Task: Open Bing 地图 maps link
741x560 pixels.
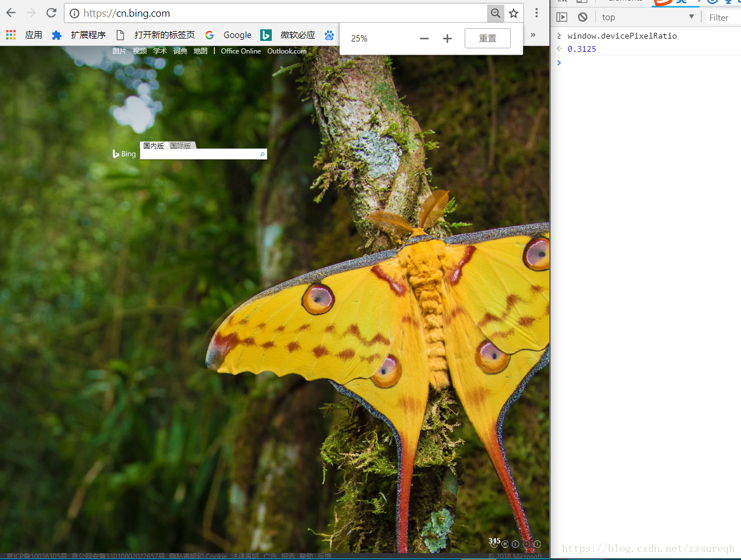Action: [x=200, y=51]
